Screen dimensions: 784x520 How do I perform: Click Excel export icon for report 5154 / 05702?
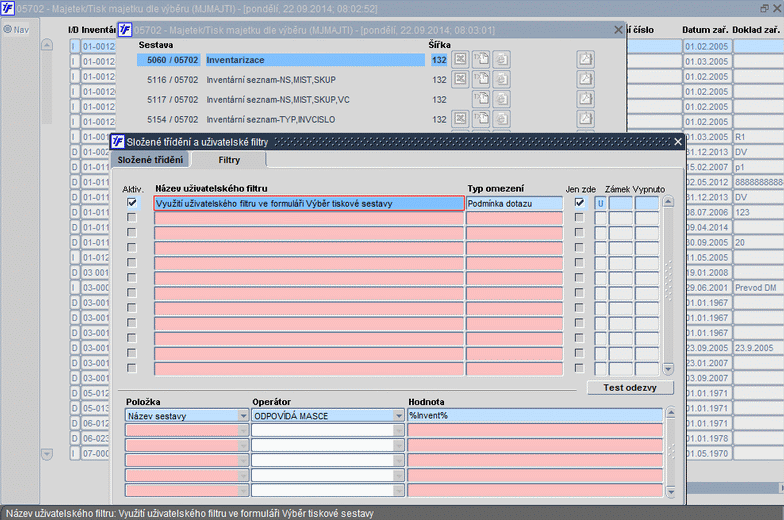pos(460,119)
